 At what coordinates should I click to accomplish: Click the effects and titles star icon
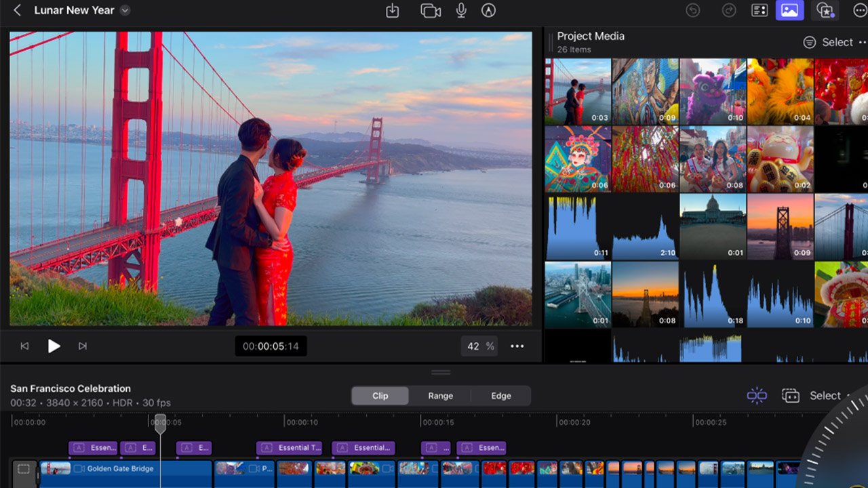pyautogui.click(x=825, y=10)
